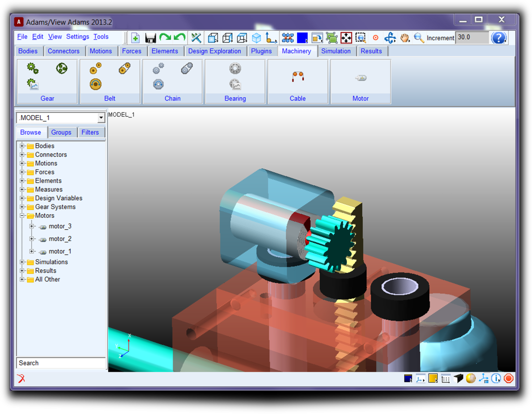Click the red Stop sign icon
Viewport: 532px width, 414px height.
[508, 378]
